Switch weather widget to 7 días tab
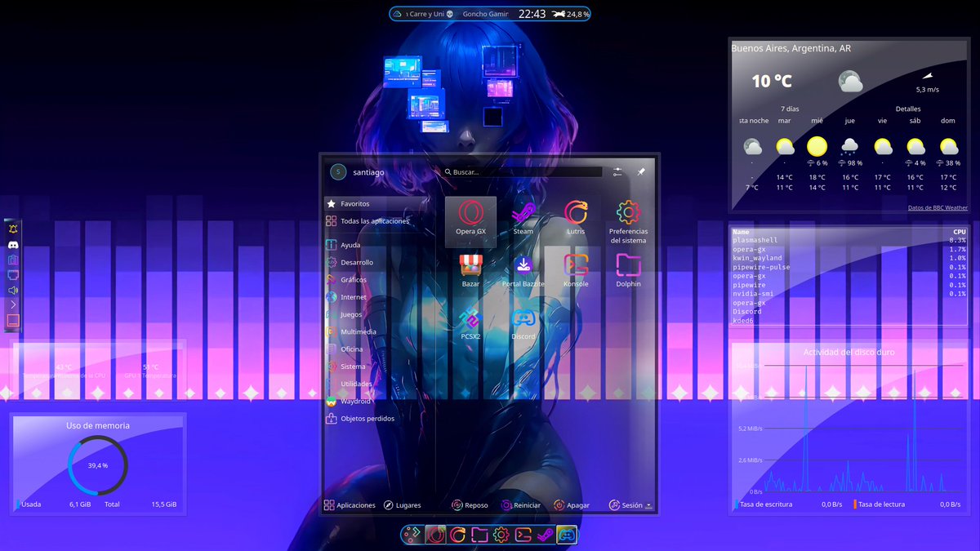Screen dimensions: 980x551 (790, 109)
